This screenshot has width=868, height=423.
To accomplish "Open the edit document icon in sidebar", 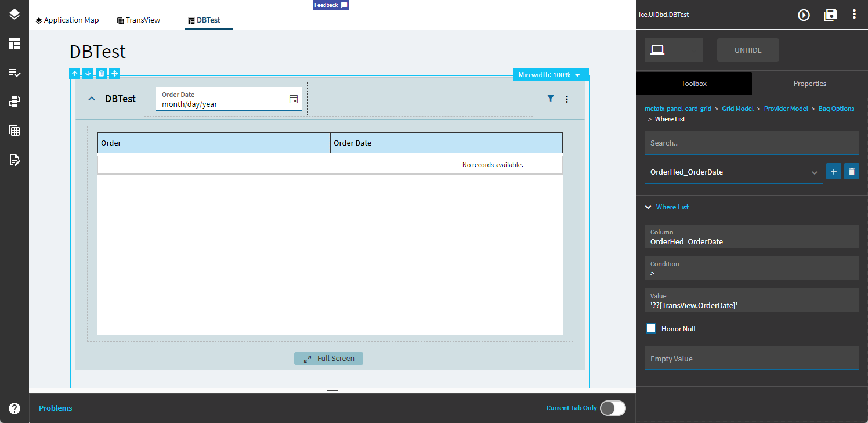I will [15, 160].
